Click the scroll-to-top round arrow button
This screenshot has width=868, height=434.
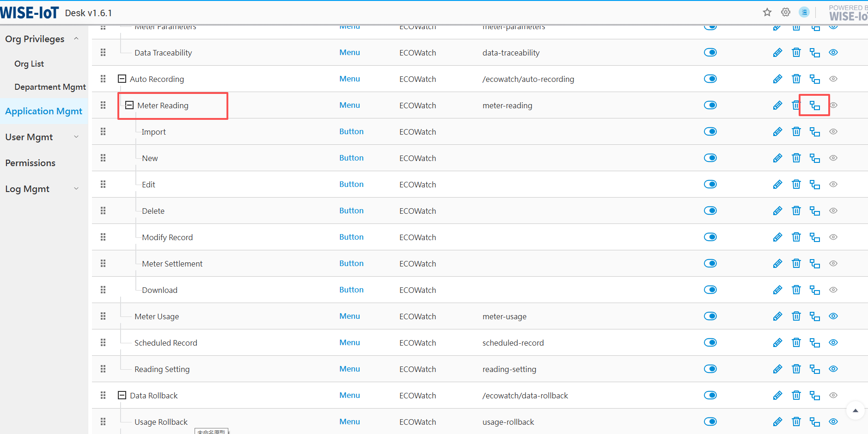(855, 410)
